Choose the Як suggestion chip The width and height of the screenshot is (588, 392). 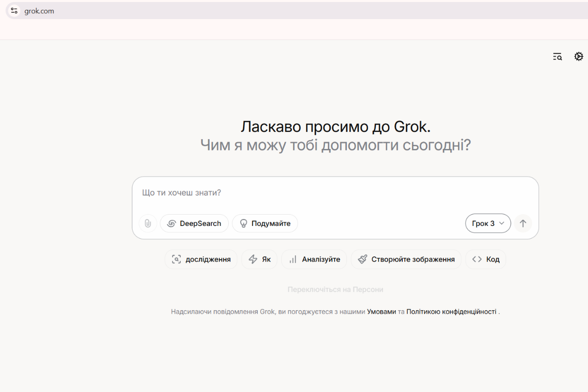pos(259,259)
